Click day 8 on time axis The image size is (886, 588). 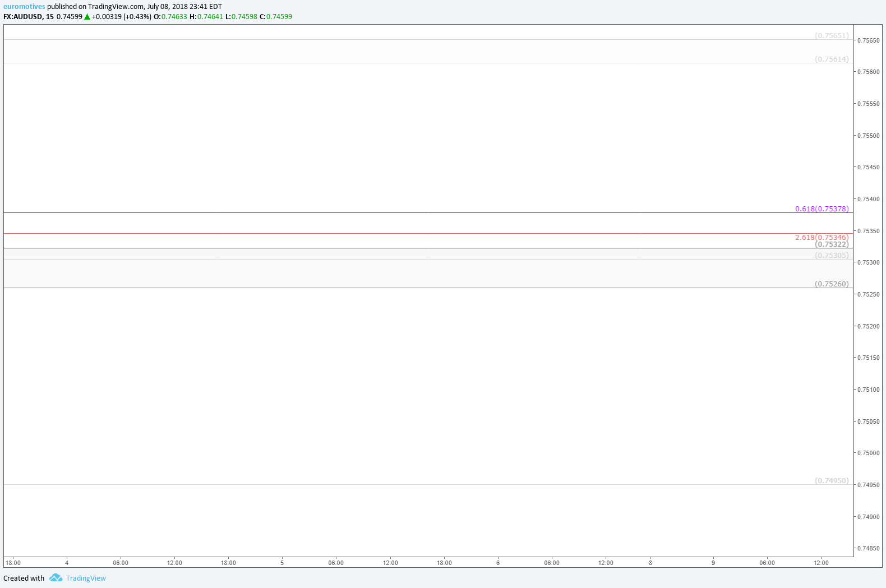(650, 563)
